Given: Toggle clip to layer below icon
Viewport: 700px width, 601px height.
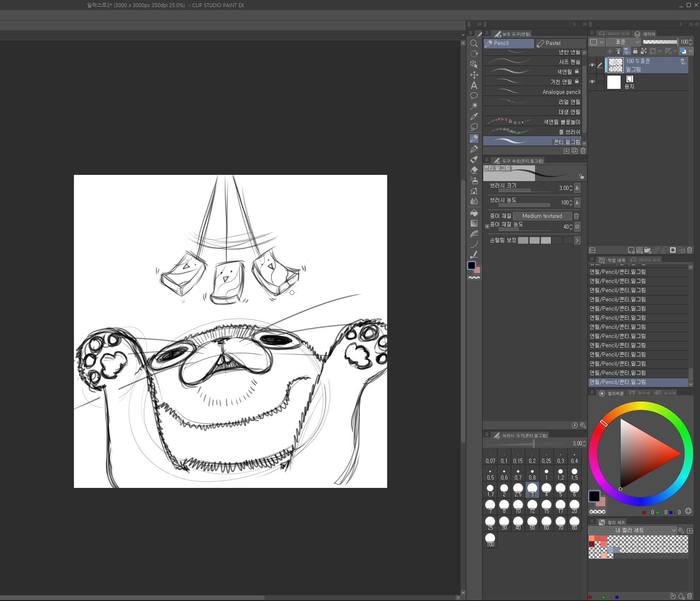Looking at the screenshot, I should coord(610,51).
